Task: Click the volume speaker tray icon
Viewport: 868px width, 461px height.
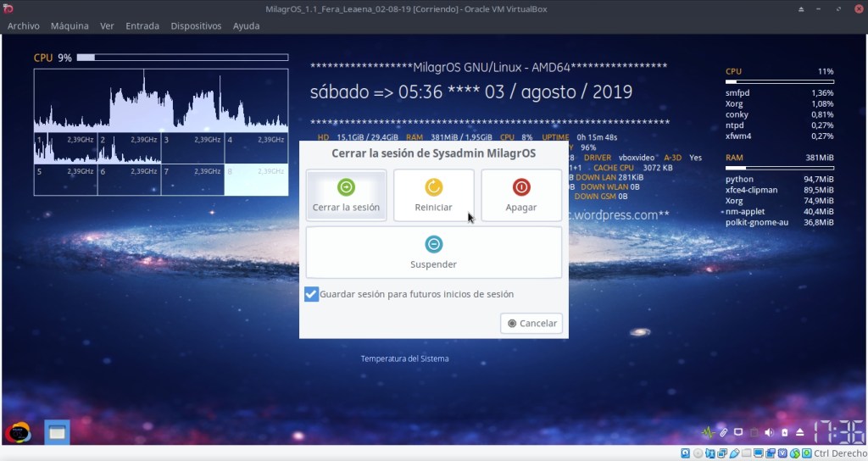Action: [x=769, y=432]
